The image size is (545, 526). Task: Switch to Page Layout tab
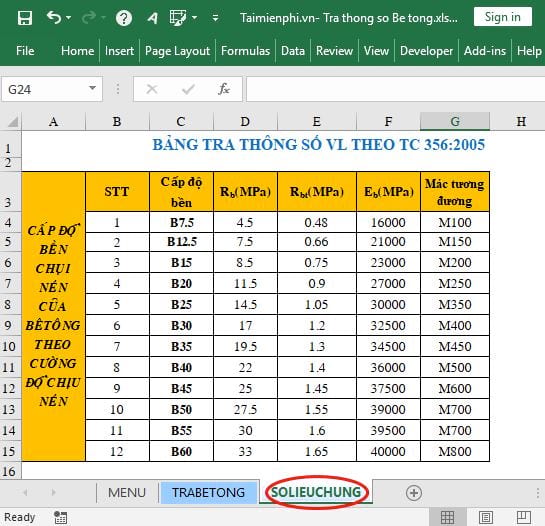(x=177, y=51)
